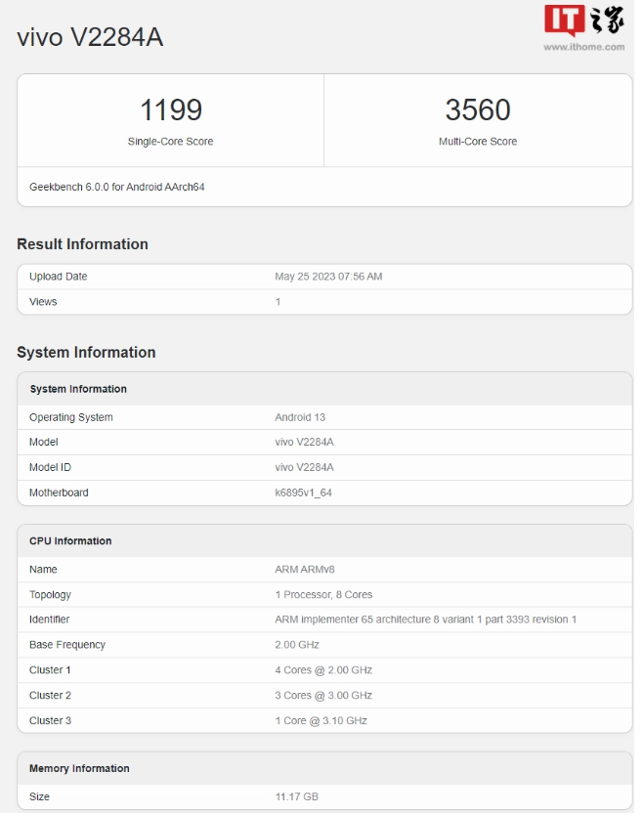
Task: Click the Model row label
Action: tap(44, 442)
